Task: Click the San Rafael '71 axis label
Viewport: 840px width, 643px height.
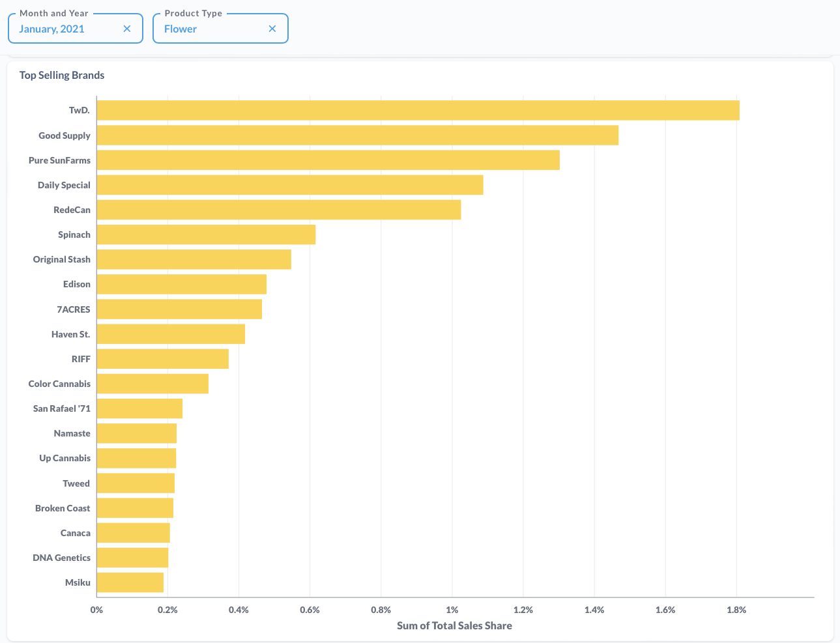Action: [62, 408]
